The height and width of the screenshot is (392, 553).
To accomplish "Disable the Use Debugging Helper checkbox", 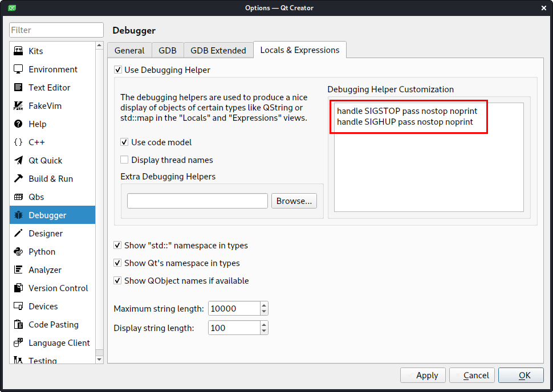I will [118, 70].
